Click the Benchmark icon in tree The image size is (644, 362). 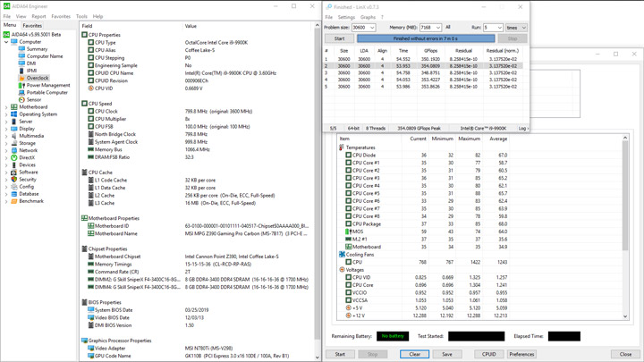point(14,201)
